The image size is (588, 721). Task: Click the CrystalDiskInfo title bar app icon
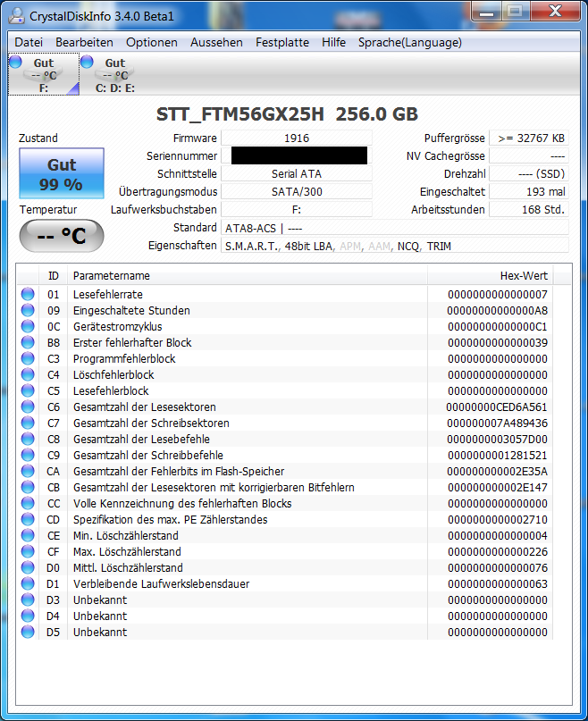coord(17,15)
